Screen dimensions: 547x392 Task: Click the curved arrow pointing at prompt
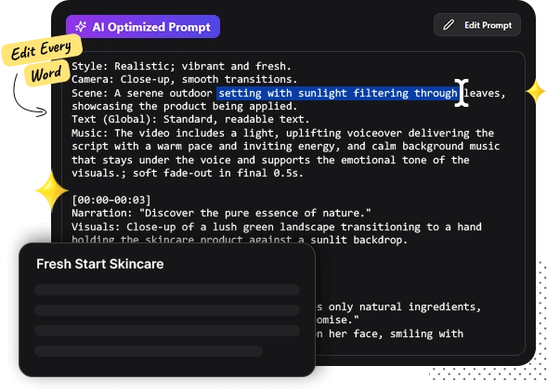pos(29,97)
